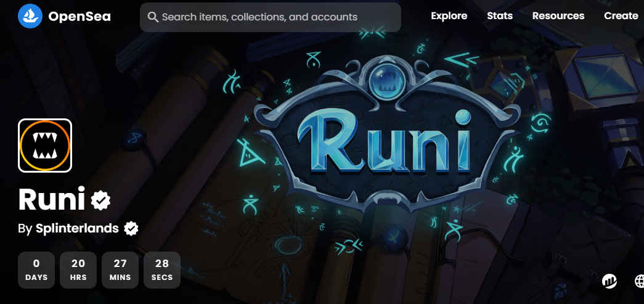Screen dimensions: 644x304
Task: Focus the search items and collections field
Action: [271, 17]
